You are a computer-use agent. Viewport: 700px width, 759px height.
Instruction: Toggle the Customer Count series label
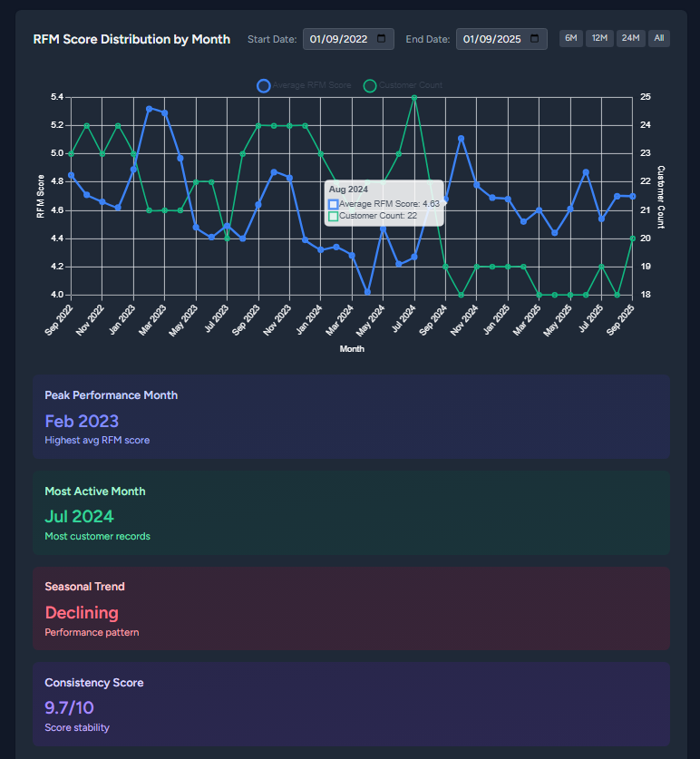point(411,85)
